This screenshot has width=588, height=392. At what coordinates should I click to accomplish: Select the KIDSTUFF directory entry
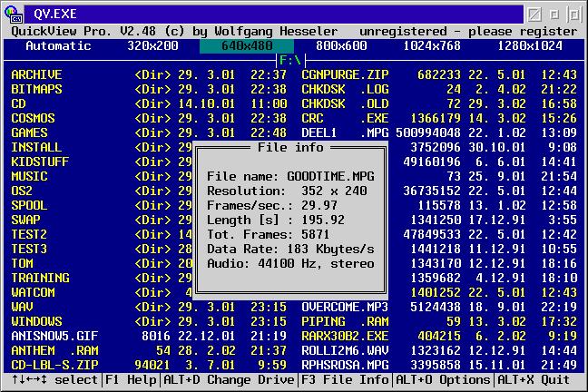tap(102, 162)
